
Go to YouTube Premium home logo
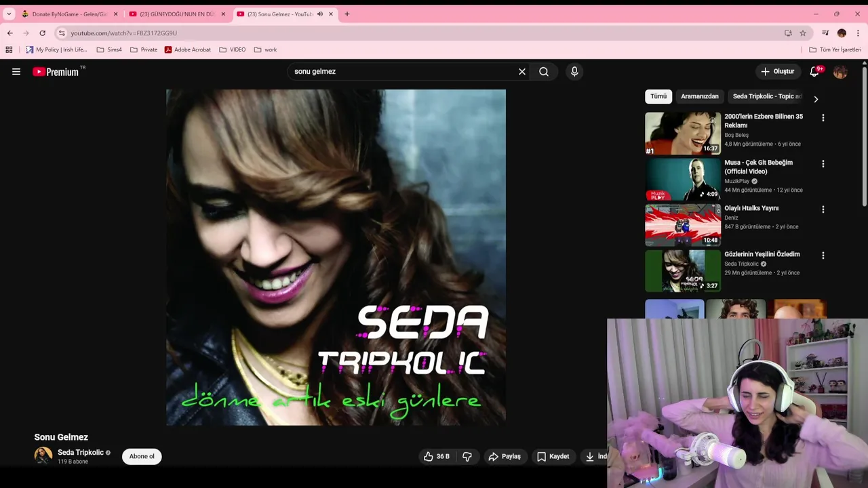tap(56, 72)
